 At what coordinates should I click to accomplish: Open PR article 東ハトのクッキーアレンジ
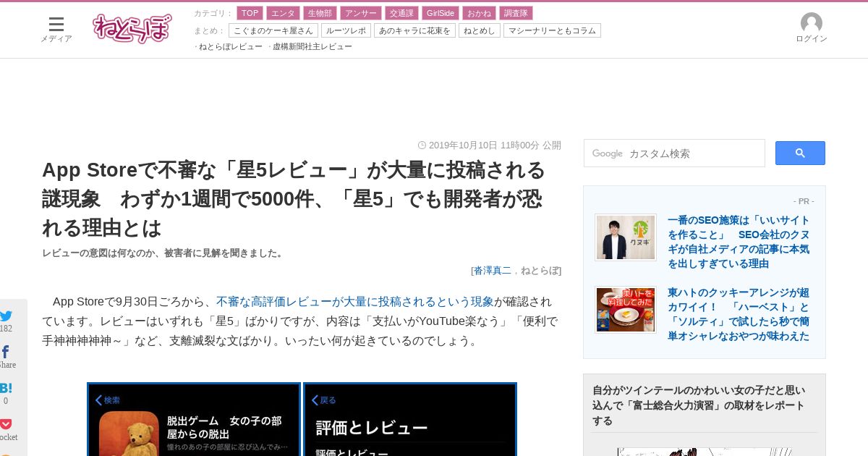pyautogui.click(x=739, y=314)
